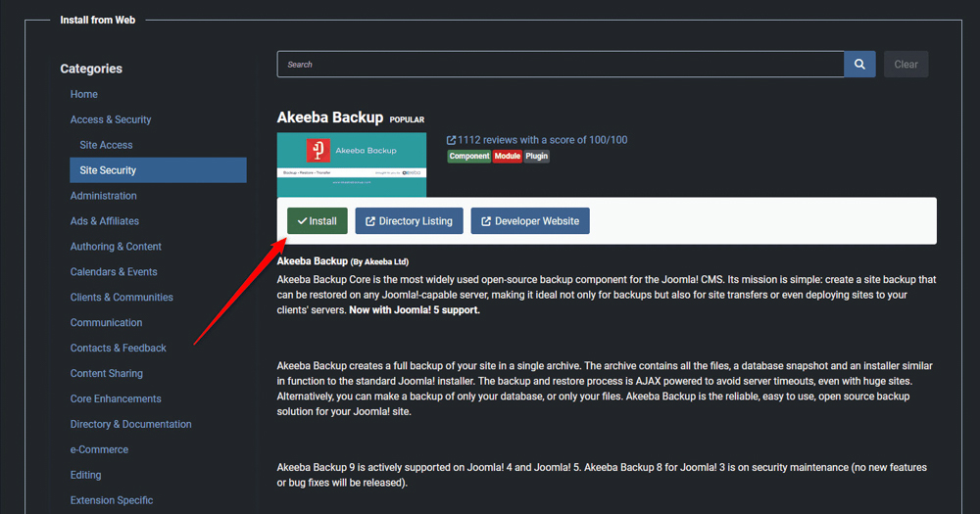
Task: Click external-link icon on Developer Website
Action: coord(486,221)
